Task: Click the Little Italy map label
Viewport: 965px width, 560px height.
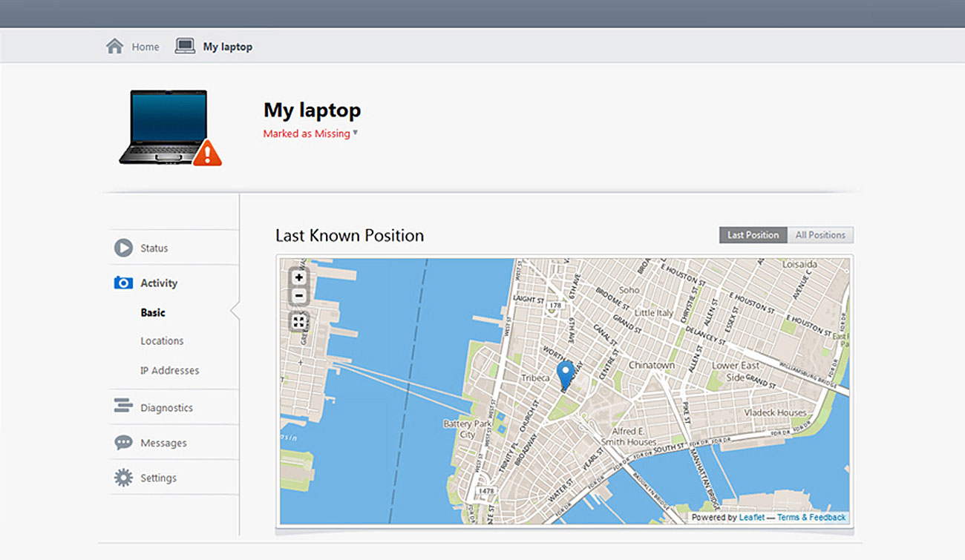Action: pos(654,313)
